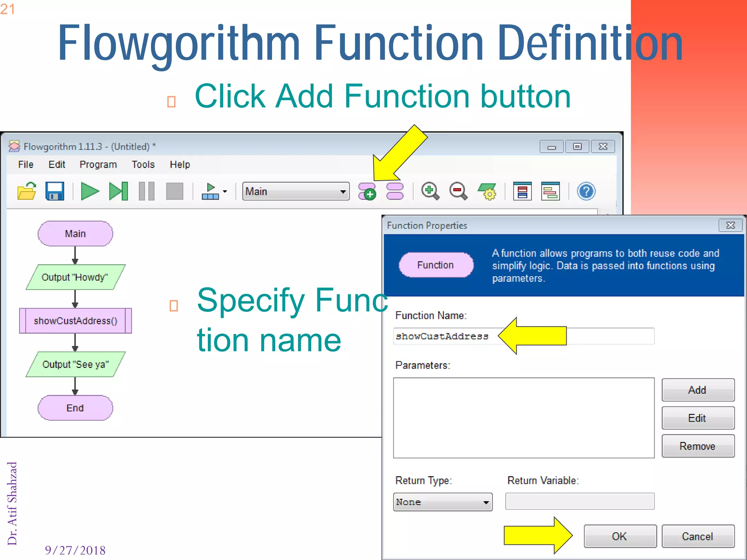Screen dimensions: 747x560
Task: Open the run speed dropdown arrow
Action: point(225,191)
